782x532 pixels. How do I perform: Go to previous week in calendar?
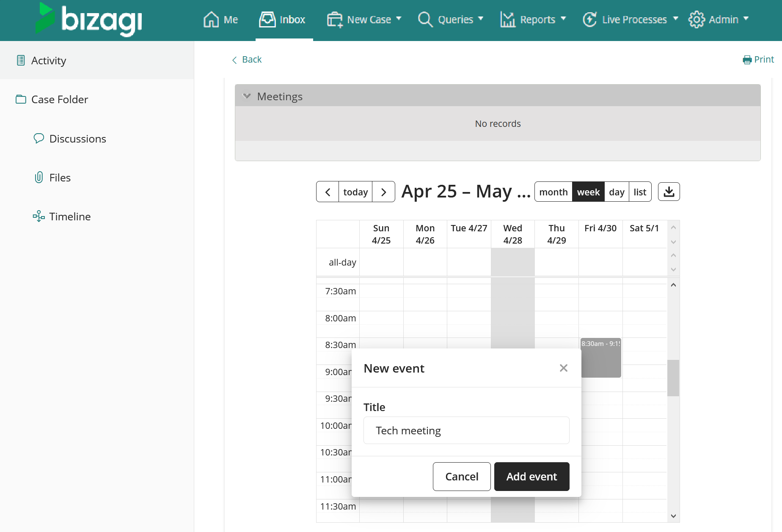click(328, 192)
